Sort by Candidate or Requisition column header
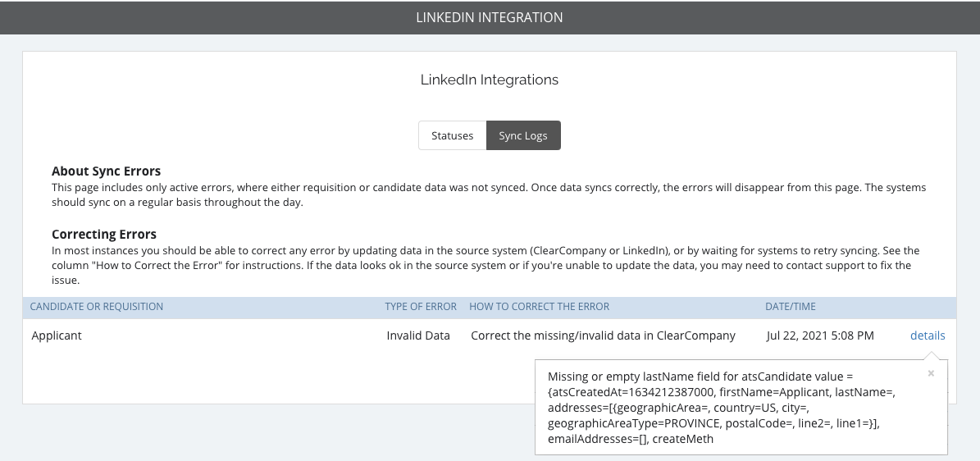Image resolution: width=980 pixels, height=461 pixels. [96, 307]
